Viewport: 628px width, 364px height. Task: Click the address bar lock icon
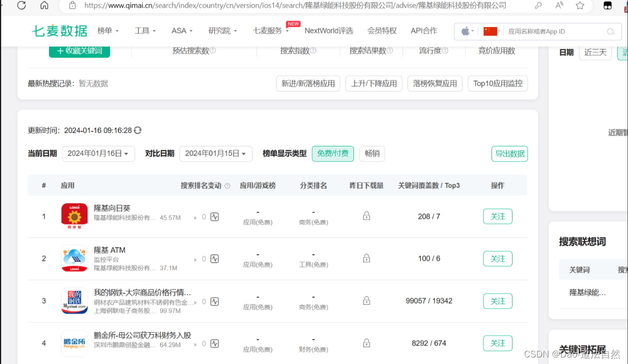click(72, 5)
